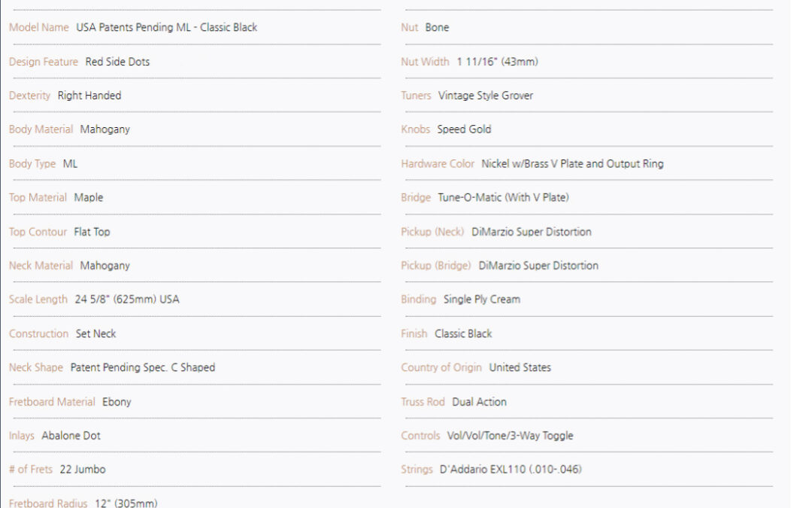Click the Abalone Dot inlays value

pyautogui.click(x=71, y=436)
